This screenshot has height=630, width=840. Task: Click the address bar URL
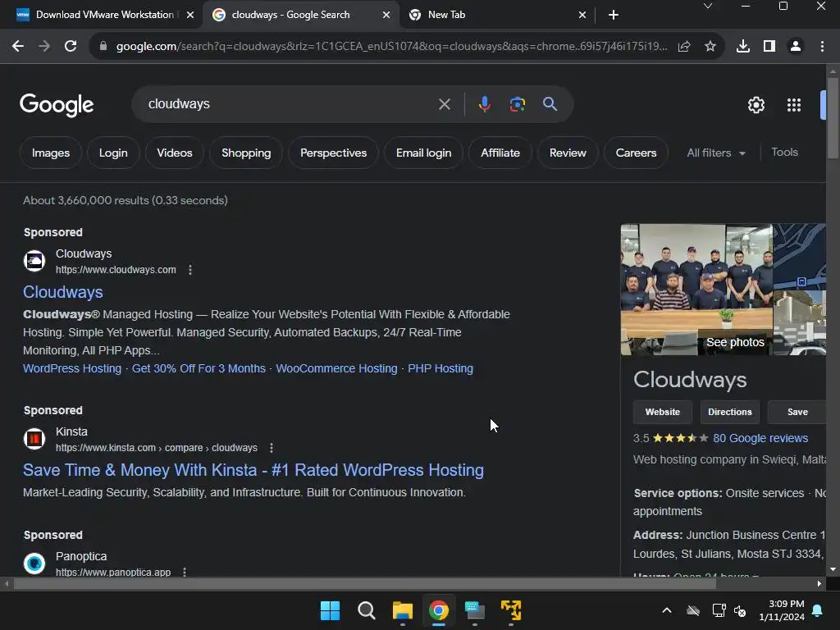[x=391, y=46]
